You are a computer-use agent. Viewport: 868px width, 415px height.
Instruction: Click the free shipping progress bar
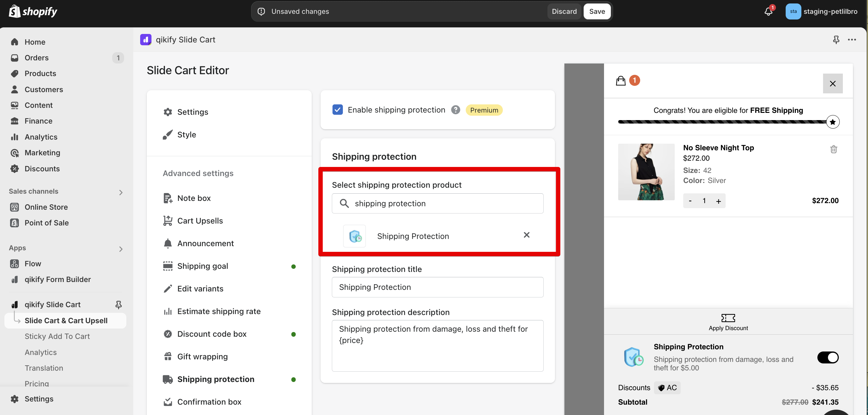722,122
